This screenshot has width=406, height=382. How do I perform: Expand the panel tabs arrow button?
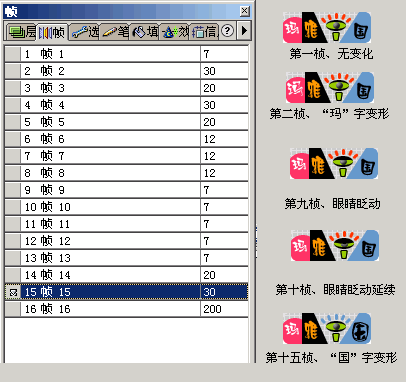coord(244,31)
